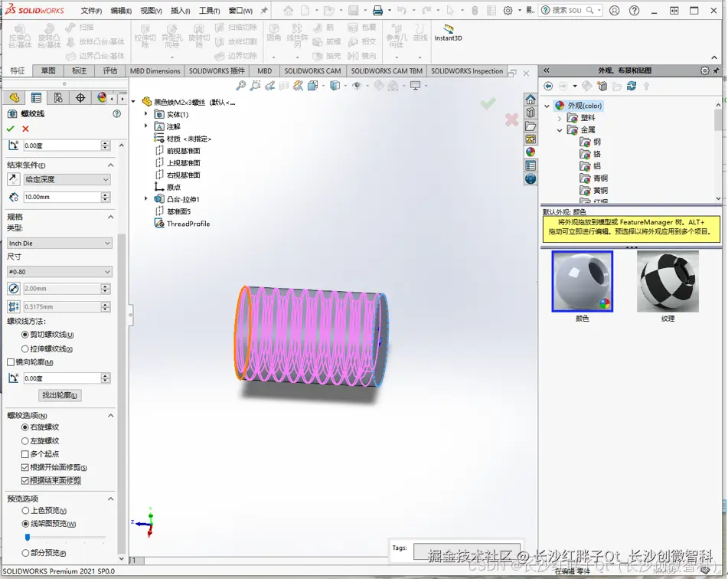Select right-hand thread radio button
Viewport: 728px width, 579px height.
[x=25, y=427]
